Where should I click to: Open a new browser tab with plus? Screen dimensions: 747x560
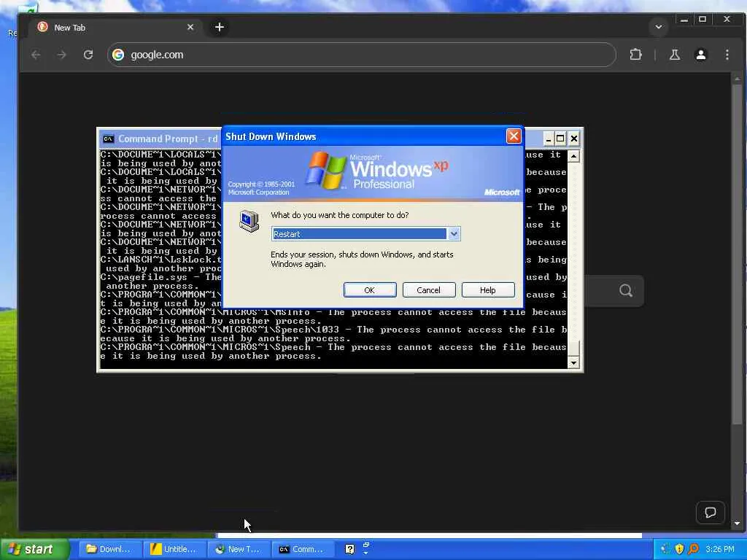(219, 27)
